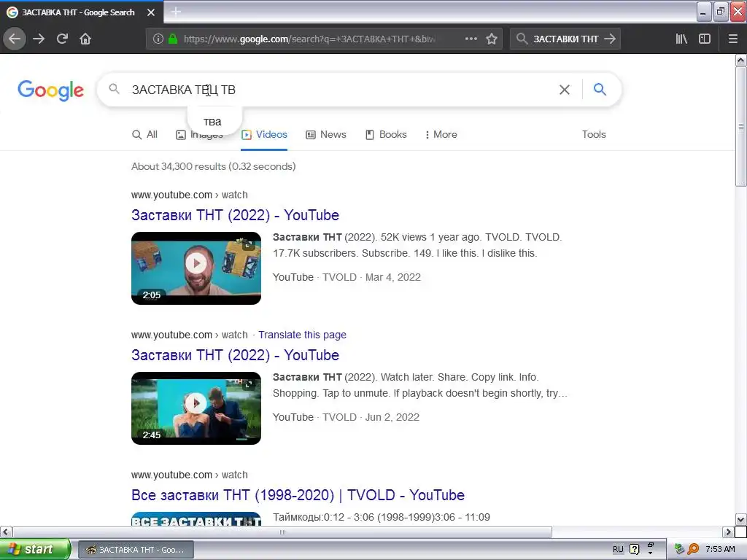
Task: Open the first 'Заставки ТНТ (2022) - YouTube' result
Action: tap(235, 215)
